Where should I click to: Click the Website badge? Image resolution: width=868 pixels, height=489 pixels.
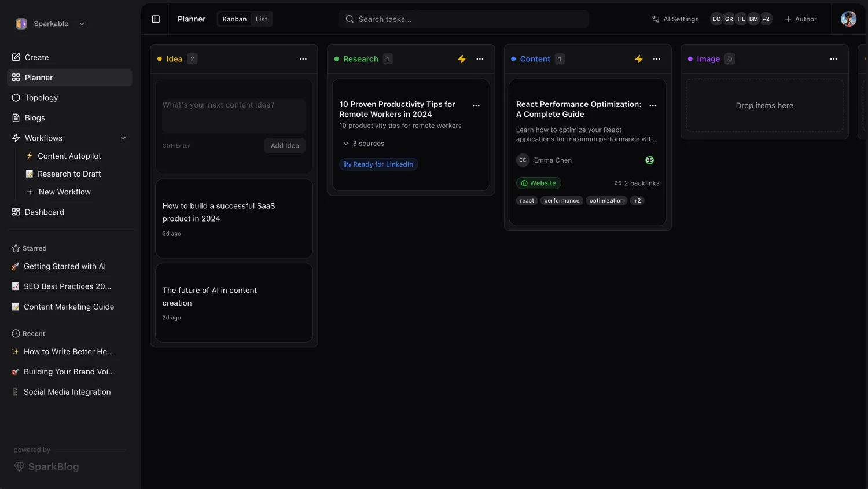pos(539,183)
